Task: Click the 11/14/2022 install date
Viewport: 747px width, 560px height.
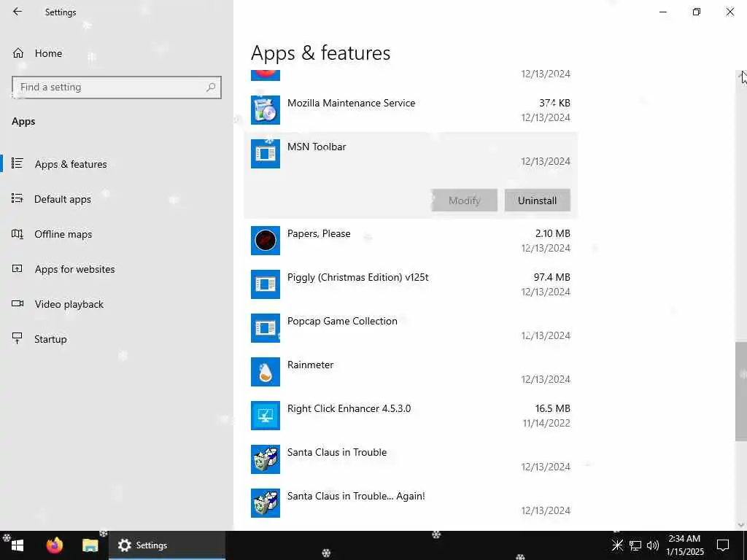Action: coord(546,423)
